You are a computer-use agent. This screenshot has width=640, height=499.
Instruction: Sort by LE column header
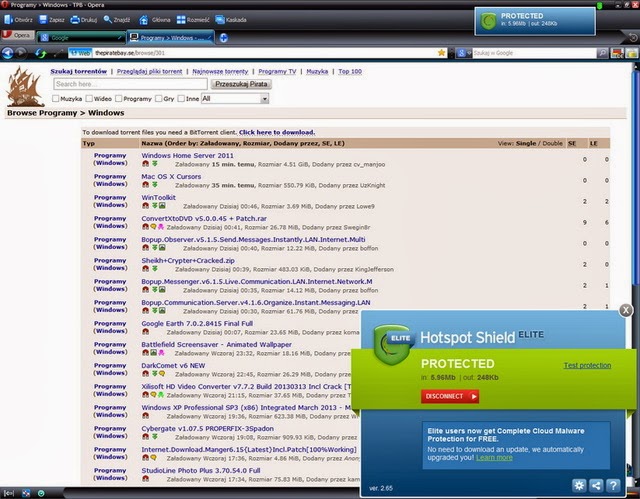tap(593, 143)
